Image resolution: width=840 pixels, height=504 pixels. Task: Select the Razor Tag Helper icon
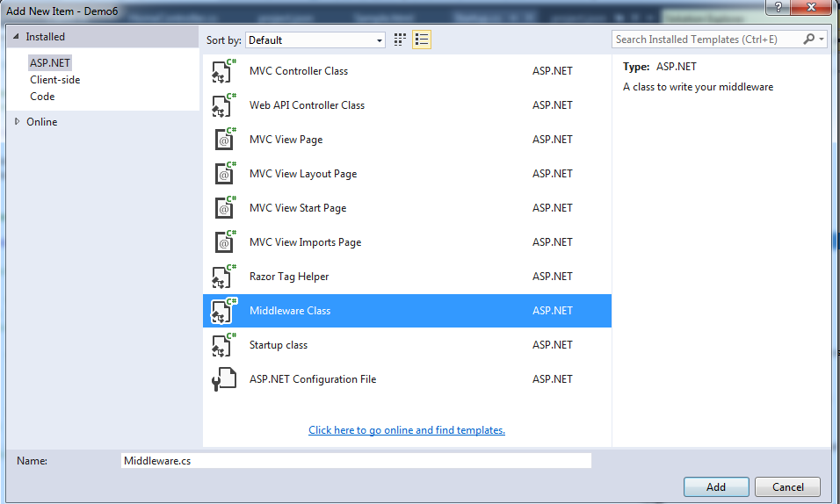(224, 277)
